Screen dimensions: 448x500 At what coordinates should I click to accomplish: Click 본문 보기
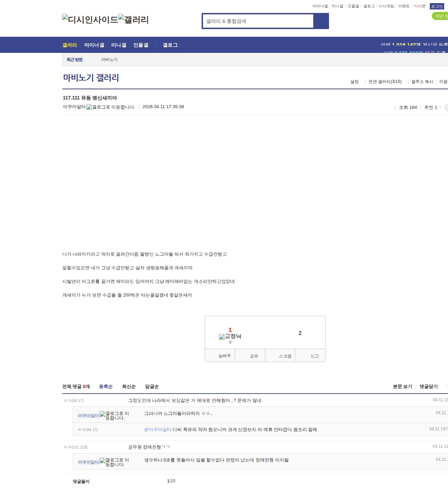402,387
